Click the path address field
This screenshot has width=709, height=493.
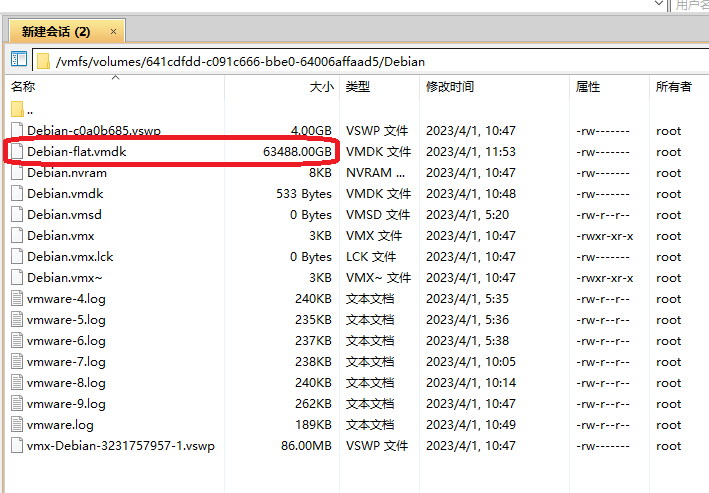pyautogui.click(x=371, y=62)
